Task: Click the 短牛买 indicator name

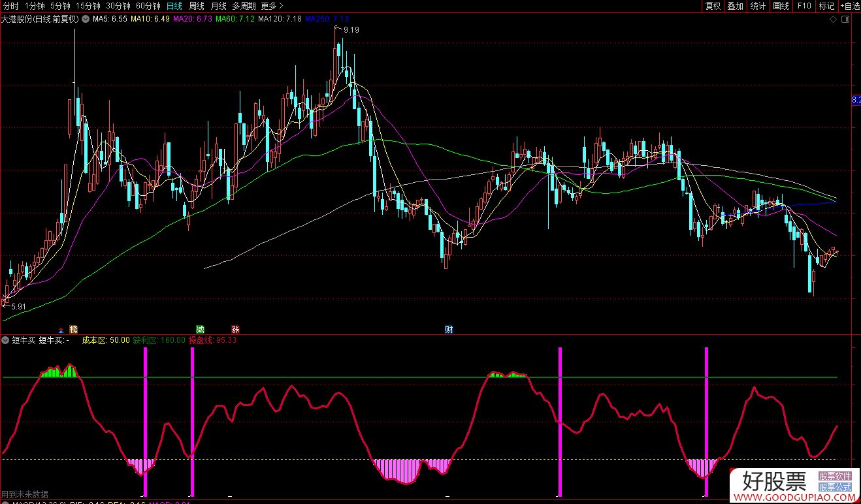Action: click(x=24, y=340)
